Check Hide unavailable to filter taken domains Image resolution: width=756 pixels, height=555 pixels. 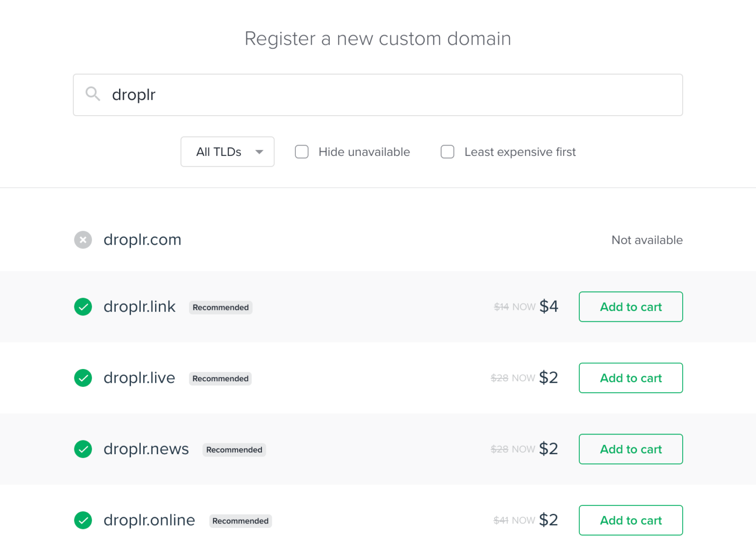[301, 152]
